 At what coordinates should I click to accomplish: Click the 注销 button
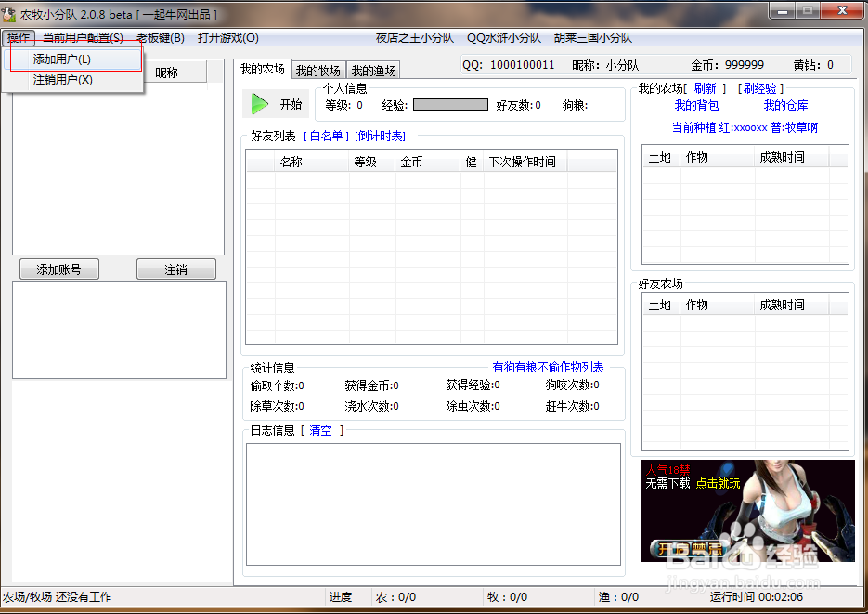point(176,269)
